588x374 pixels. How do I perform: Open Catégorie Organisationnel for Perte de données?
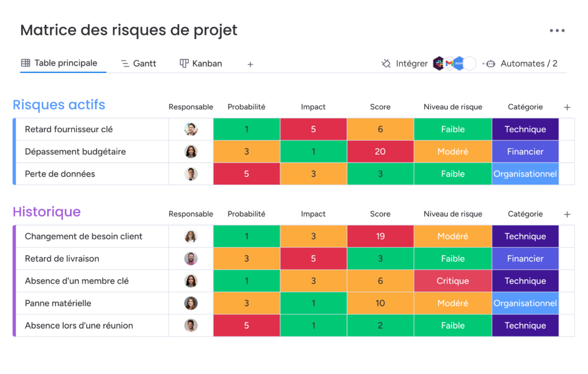pos(525,173)
